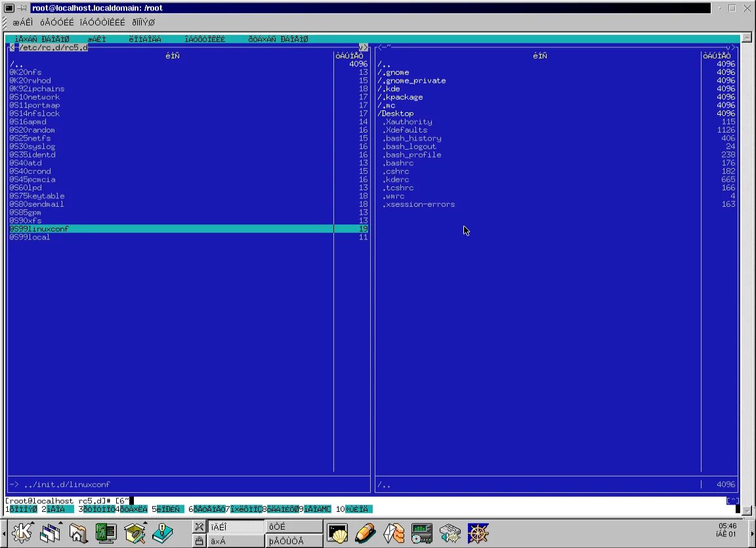Launch the pencil text editor icon
The width and height of the screenshot is (756, 548).
[x=365, y=533]
